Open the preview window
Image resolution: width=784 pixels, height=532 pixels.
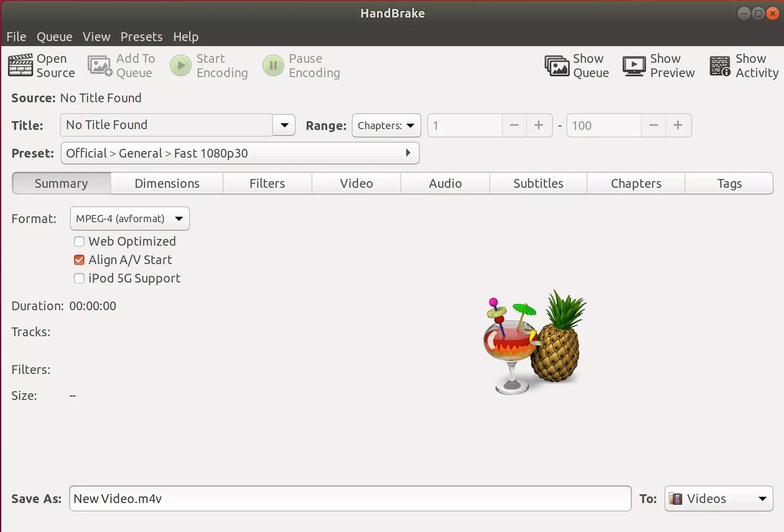click(657, 65)
